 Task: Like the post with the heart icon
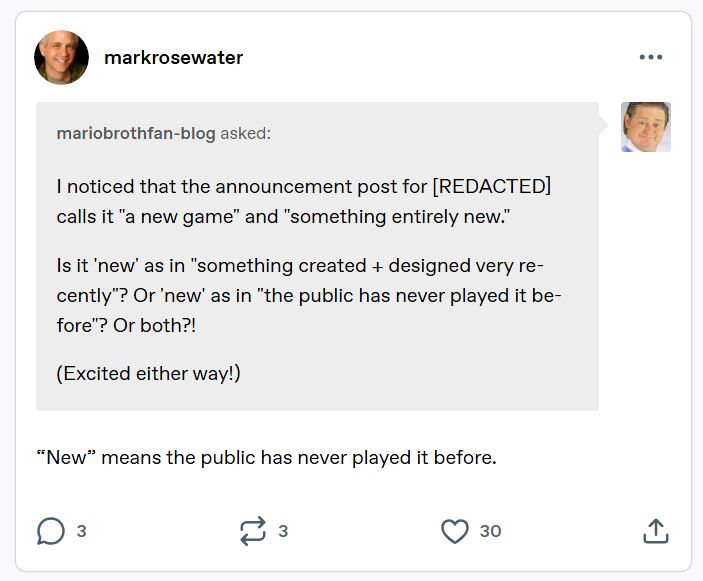click(455, 531)
